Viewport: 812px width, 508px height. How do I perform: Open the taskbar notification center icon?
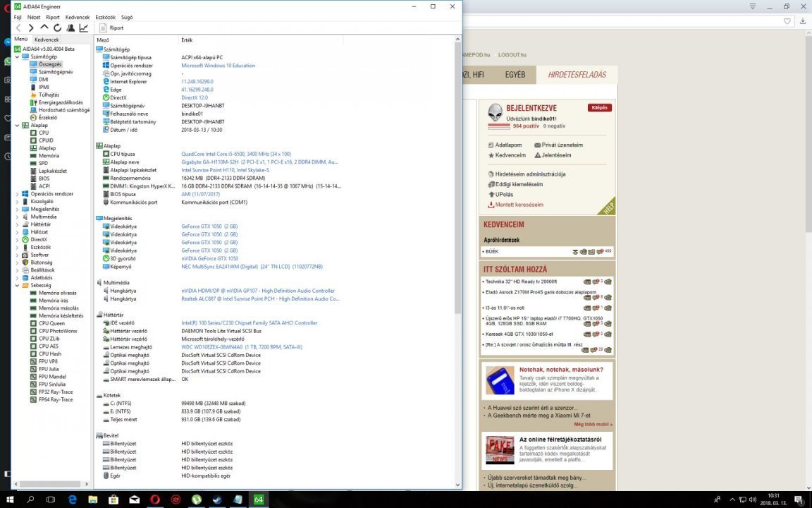point(799,500)
